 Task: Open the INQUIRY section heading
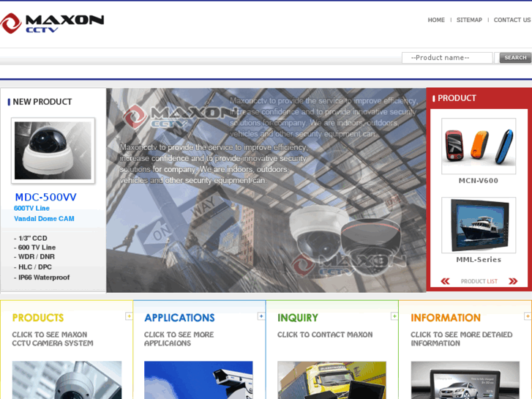(298, 318)
